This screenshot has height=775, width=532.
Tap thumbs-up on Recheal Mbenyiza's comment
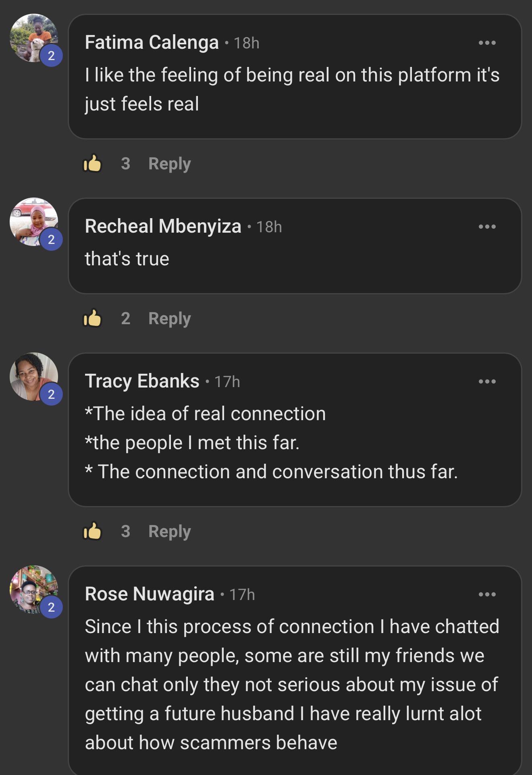(92, 318)
